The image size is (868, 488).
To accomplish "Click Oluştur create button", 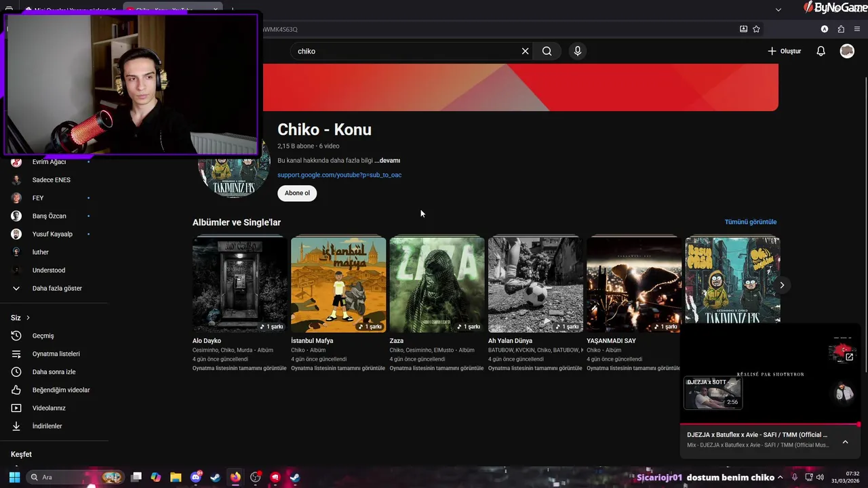I will (x=784, y=51).
